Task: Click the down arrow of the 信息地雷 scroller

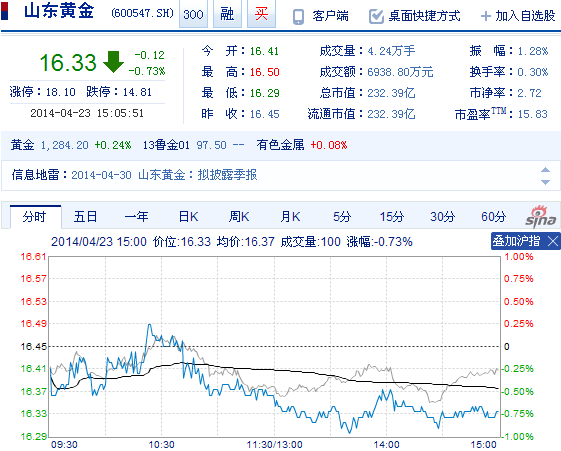Action: click(x=545, y=182)
